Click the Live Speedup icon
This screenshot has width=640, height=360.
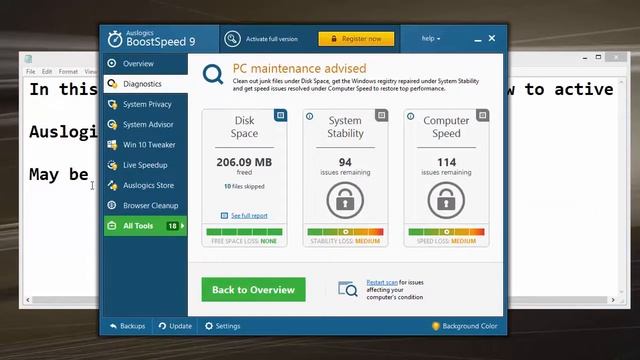112,165
